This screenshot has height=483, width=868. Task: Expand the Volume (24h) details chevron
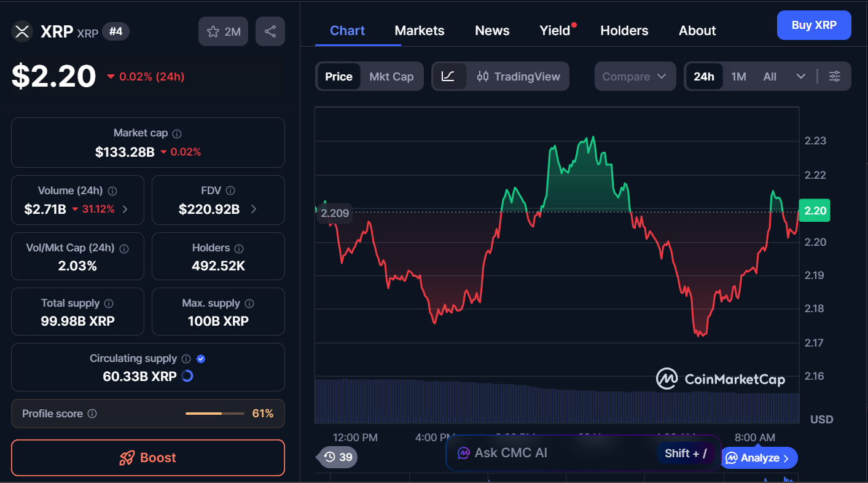[125, 208]
